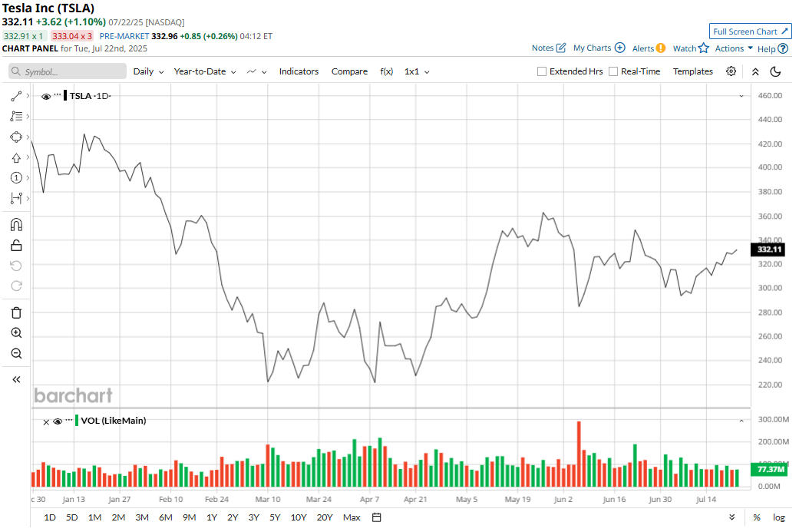Open the 1x1 grid layout dropdown
Viewport: 809px width, 532px height.
click(417, 71)
